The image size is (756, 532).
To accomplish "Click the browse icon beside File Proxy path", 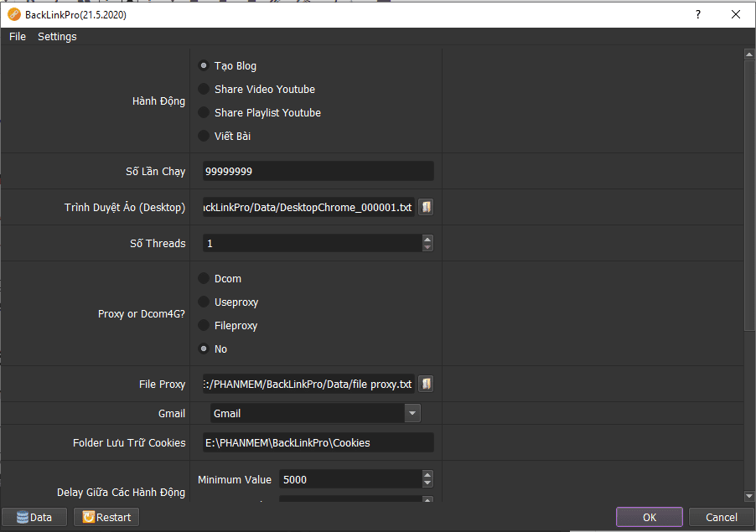I will [x=427, y=384].
